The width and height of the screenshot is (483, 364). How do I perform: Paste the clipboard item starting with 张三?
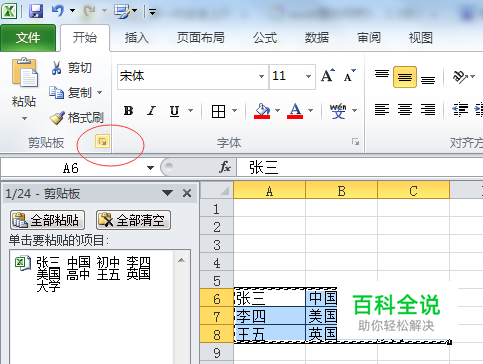91,274
